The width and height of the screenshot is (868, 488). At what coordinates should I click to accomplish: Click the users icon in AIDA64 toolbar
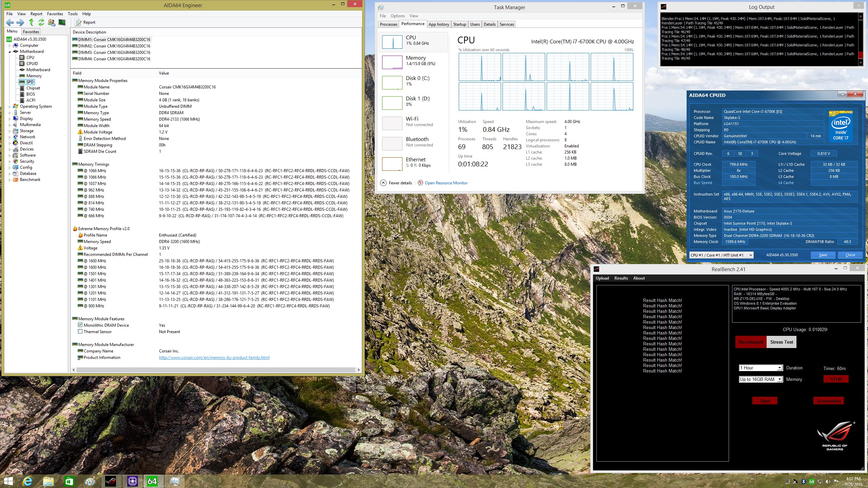coord(52,22)
